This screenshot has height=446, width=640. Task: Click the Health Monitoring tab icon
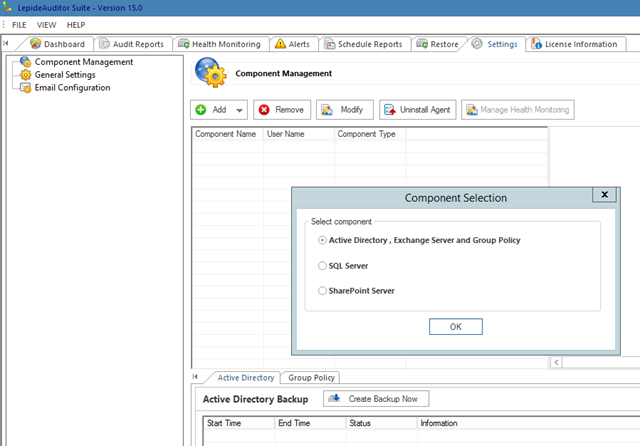pyautogui.click(x=184, y=44)
